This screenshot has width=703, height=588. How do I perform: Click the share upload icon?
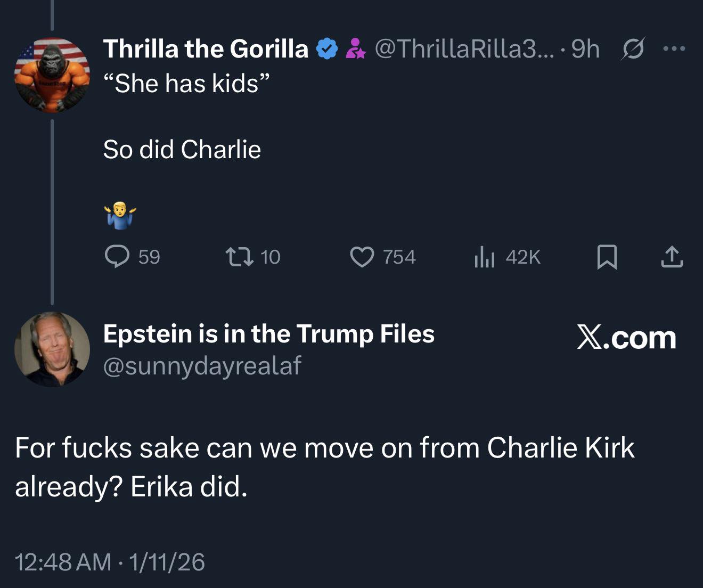pyautogui.click(x=672, y=257)
